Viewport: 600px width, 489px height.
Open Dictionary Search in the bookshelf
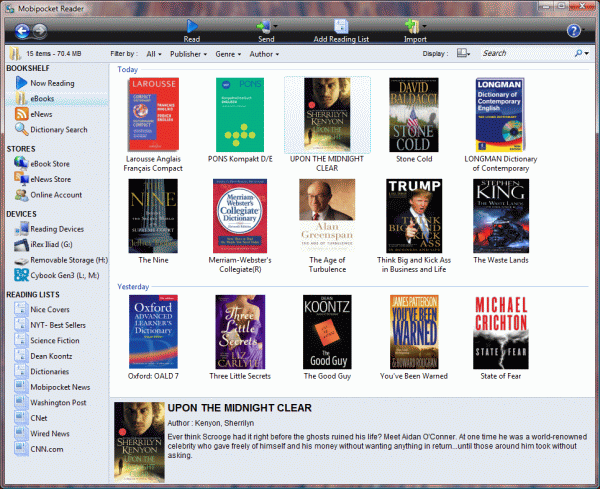[58, 129]
